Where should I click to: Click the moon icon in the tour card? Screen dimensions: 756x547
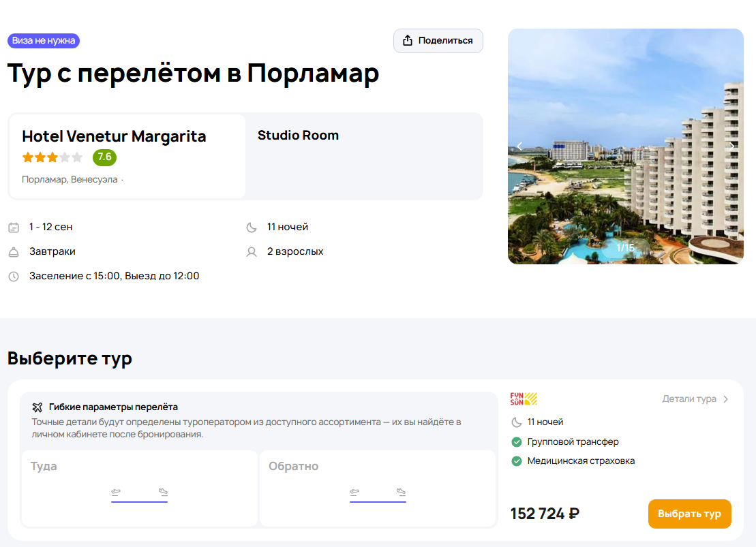pyautogui.click(x=516, y=422)
